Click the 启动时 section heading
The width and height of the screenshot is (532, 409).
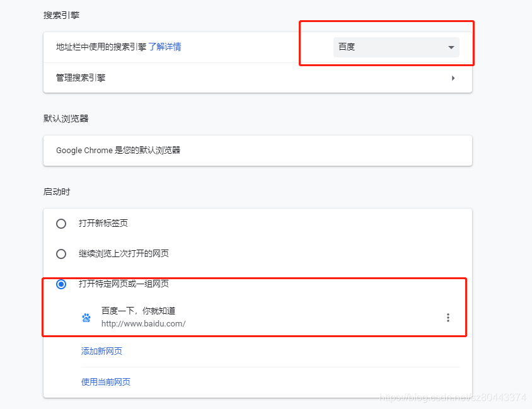click(x=57, y=192)
